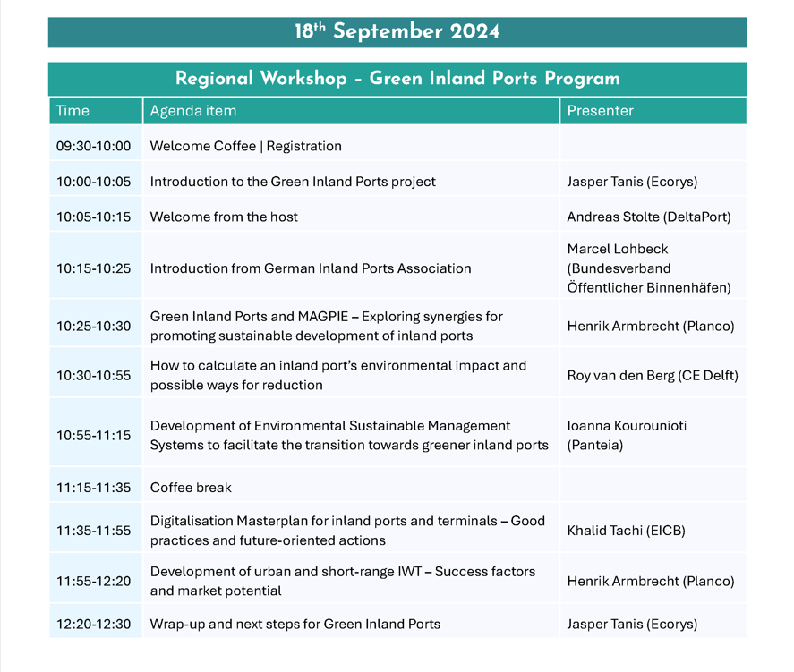The width and height of the screenshot is (794, 672).
Task: Select presenter Andreas Stolte (DeltaPort)
Action: 648,217
